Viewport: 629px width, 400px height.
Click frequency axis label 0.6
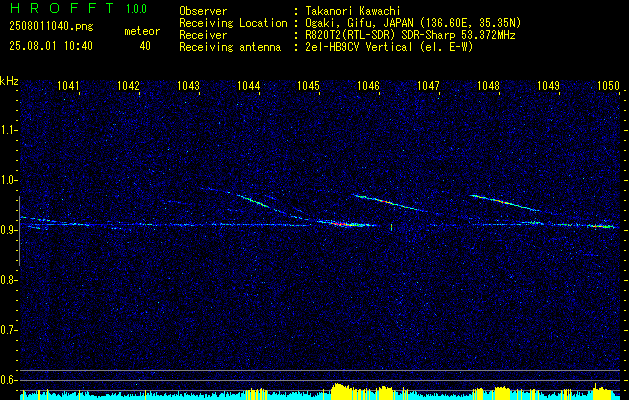point(9,380)
